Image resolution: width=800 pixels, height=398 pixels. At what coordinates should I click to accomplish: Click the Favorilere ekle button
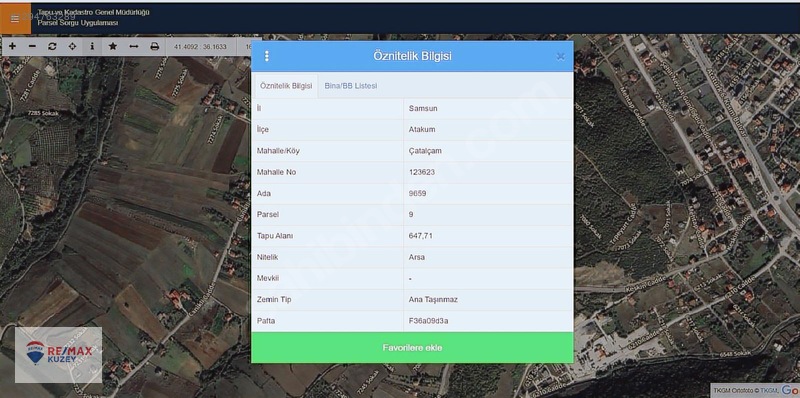tap(412, 347)
